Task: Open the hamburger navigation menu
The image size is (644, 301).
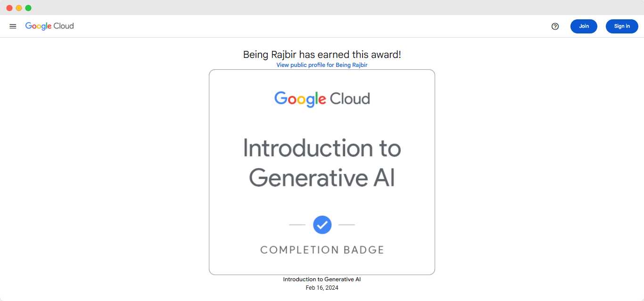Action: click(x=13, y=26)
